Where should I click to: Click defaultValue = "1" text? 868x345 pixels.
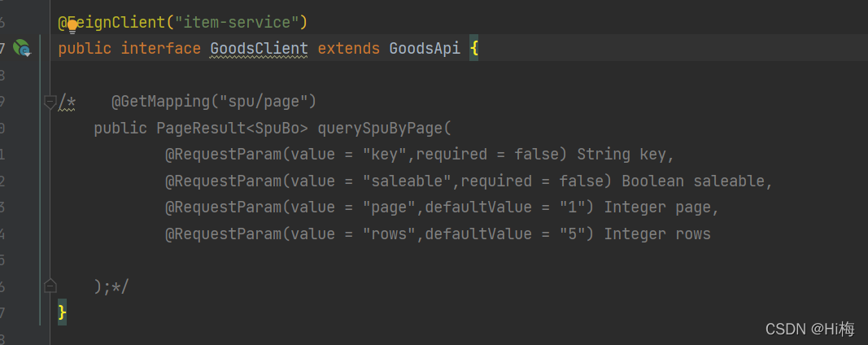tap(505, 207)
